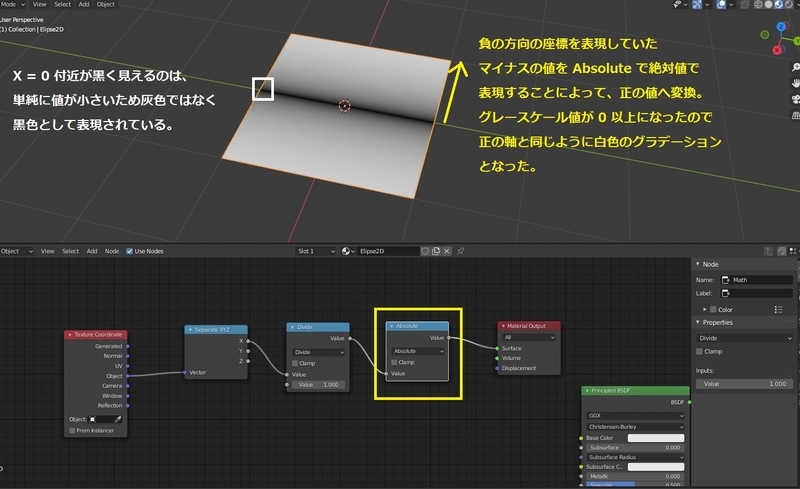Click the Subsurface Color swatch
This screenshot has height=489, width=800.
(656, 467)
